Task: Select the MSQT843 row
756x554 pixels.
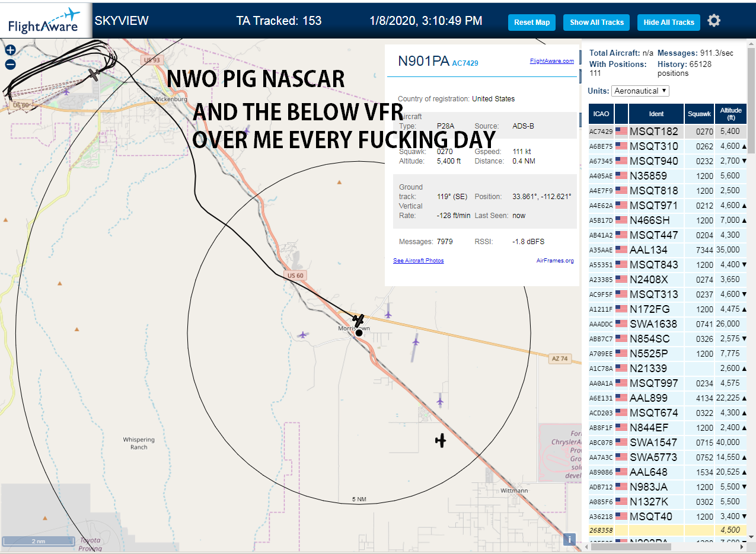Action: (x=668, y=264)
